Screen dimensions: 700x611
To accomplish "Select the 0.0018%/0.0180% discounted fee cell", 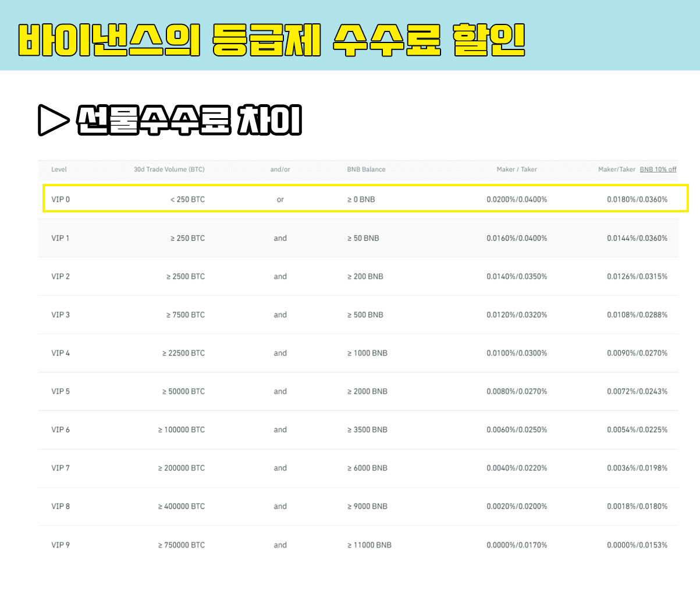I will (637, 506).
